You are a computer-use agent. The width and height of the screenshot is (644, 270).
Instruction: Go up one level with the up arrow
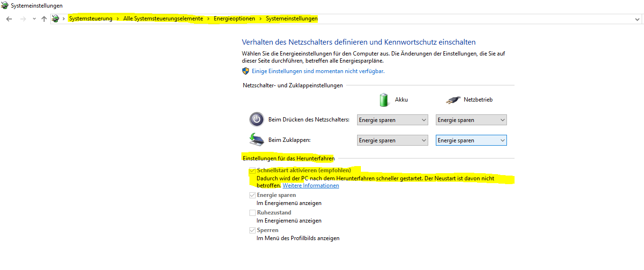(44, 19)
